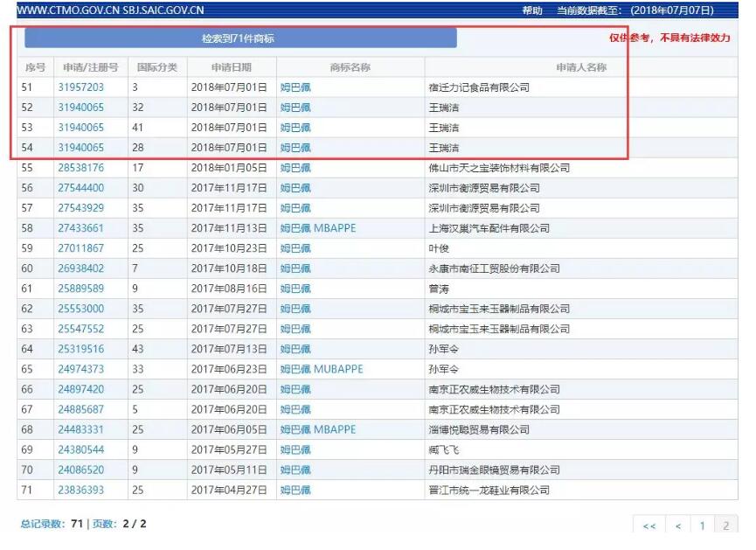The height and width of the screenshot is (550, 756).
Task: Select the 页数: 2 / 2 page count
Action: [x=119, y=524]
